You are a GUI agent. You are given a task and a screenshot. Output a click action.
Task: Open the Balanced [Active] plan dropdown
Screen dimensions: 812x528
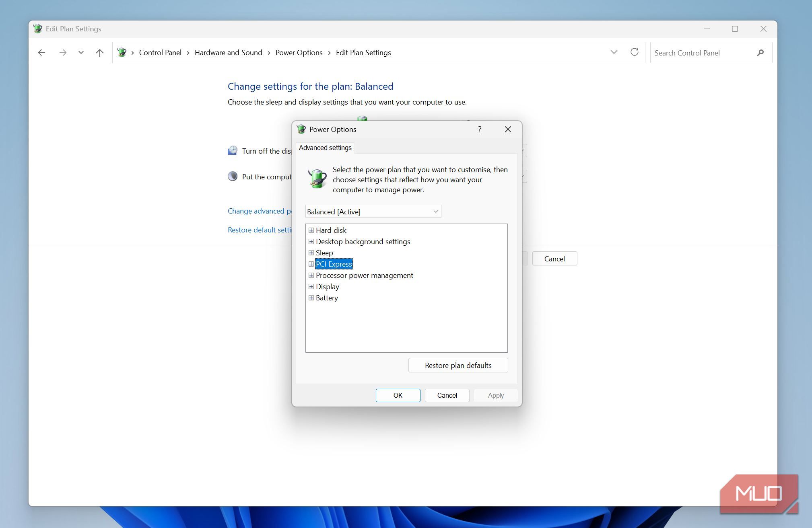click(373, 212)
